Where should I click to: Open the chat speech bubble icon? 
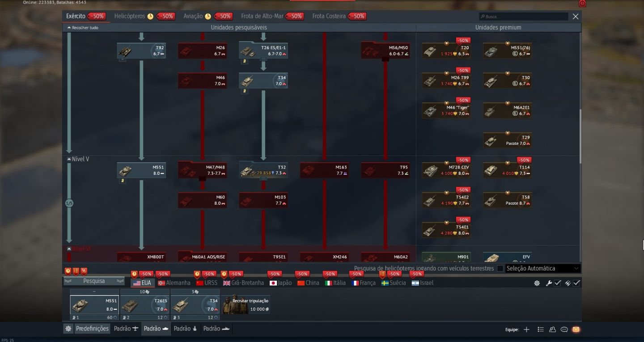tap(564, 329)
